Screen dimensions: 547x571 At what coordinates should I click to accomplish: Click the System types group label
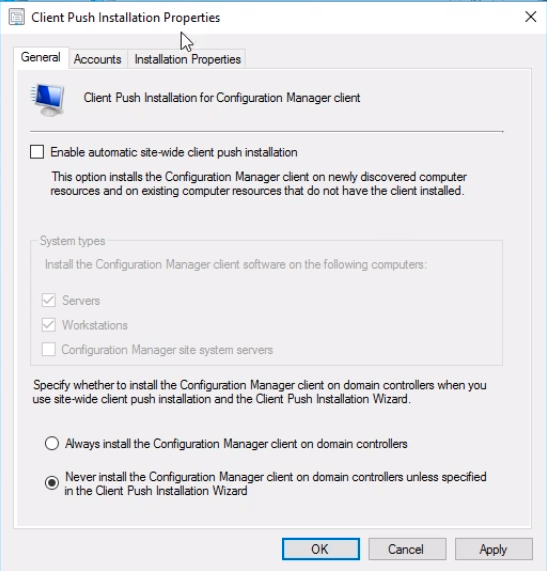(x=72, y=241)
